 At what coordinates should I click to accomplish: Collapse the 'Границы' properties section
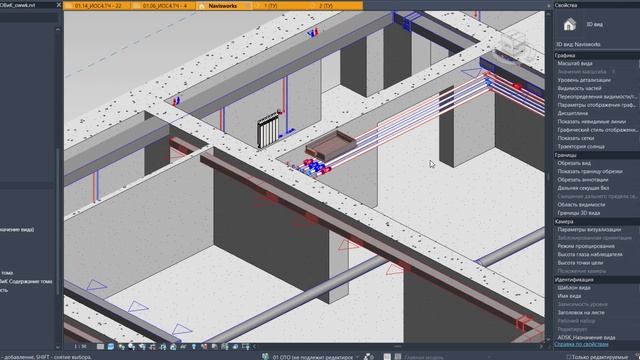tap(597, 155)
